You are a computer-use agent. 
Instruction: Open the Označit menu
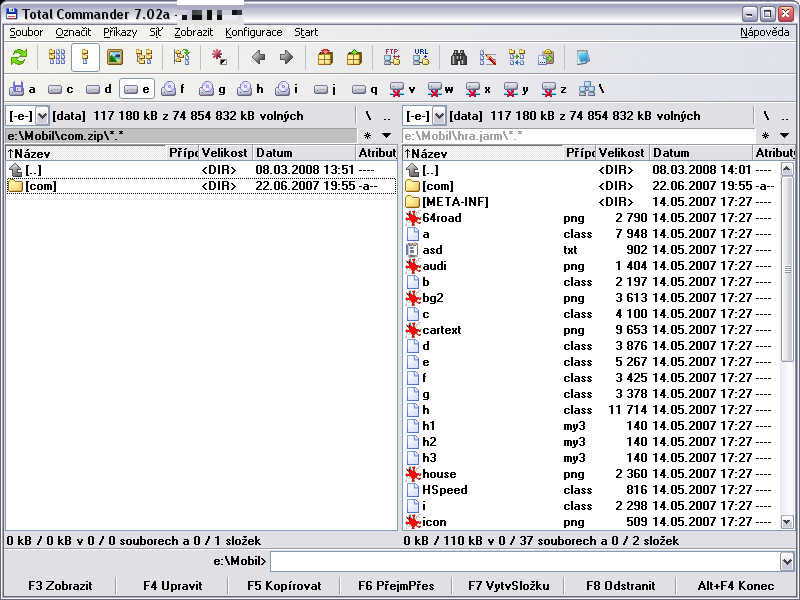(x=73, y=32)
